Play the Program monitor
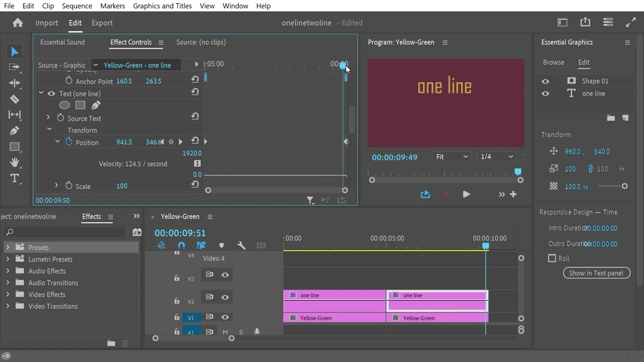The width and height of the screenshot is (644, 362). coord(466,194)
